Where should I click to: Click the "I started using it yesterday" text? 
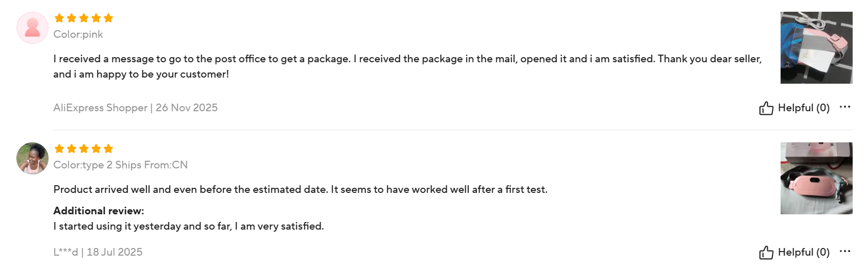pyautogui.click(x=189, y=226)
